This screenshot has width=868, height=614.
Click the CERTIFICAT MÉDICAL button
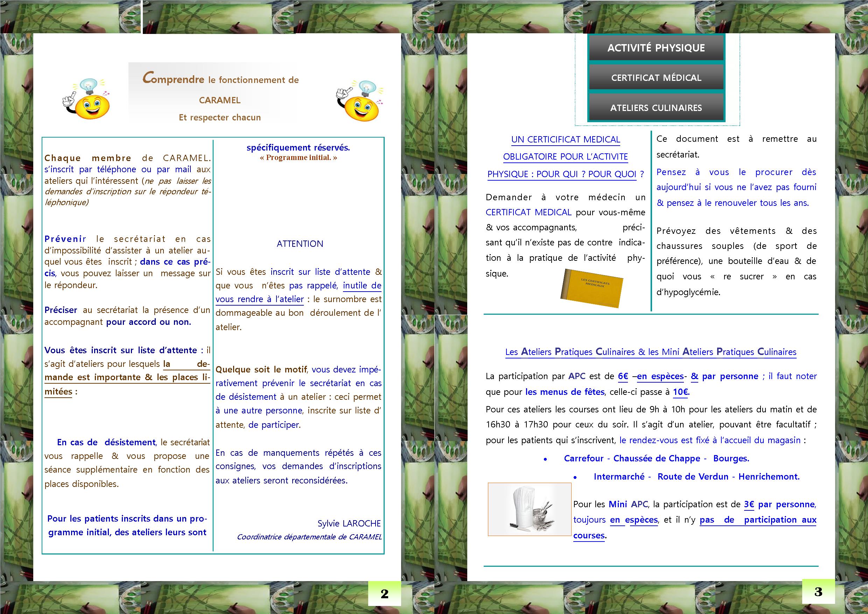click(x=656, y=77)
